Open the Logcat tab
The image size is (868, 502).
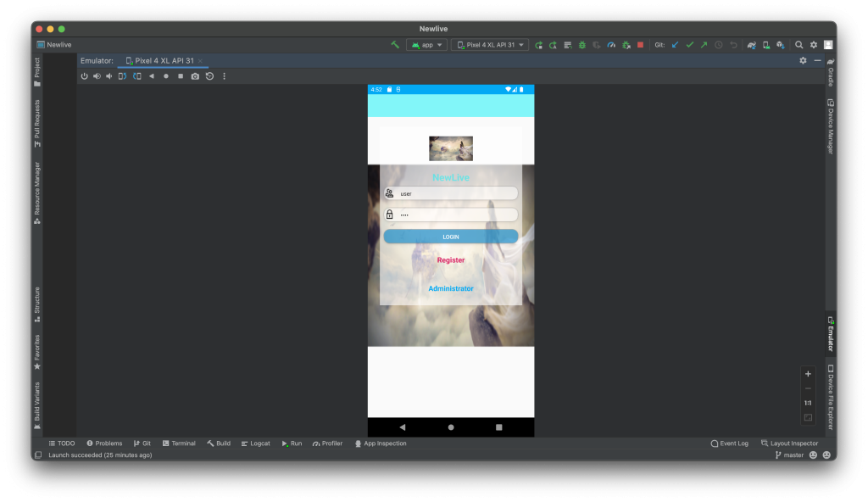point(255,443)
